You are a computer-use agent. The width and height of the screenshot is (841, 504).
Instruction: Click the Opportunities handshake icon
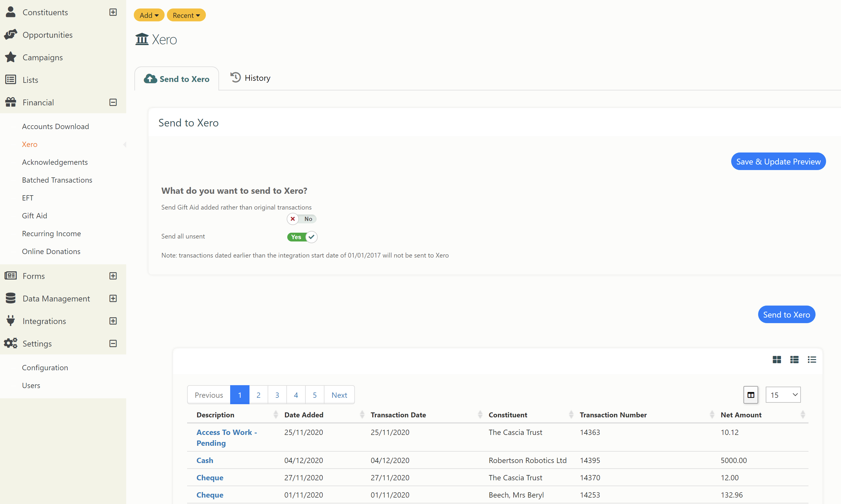click(11, 35)
